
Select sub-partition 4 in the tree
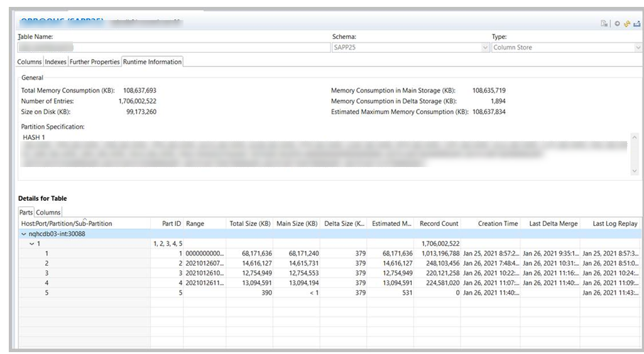coord(46,283)
